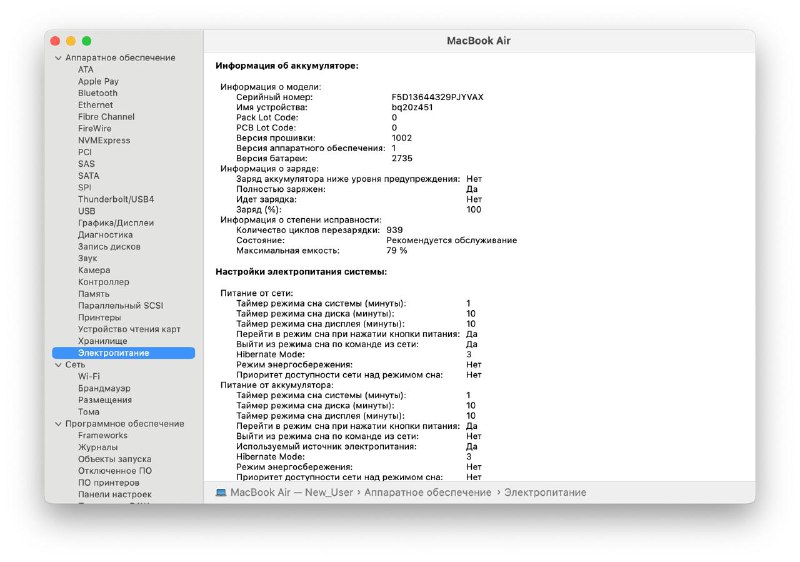Open the Ethernet entry
This screenshot has width=800, height=562.
pyautogui.click(x=95, y=105)
